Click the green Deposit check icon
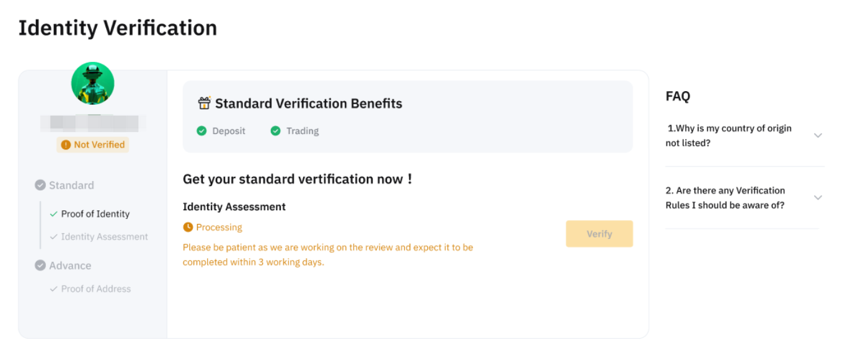Image resolution: width=868 pixels, height=353 pixels. [x=201, y=131]
